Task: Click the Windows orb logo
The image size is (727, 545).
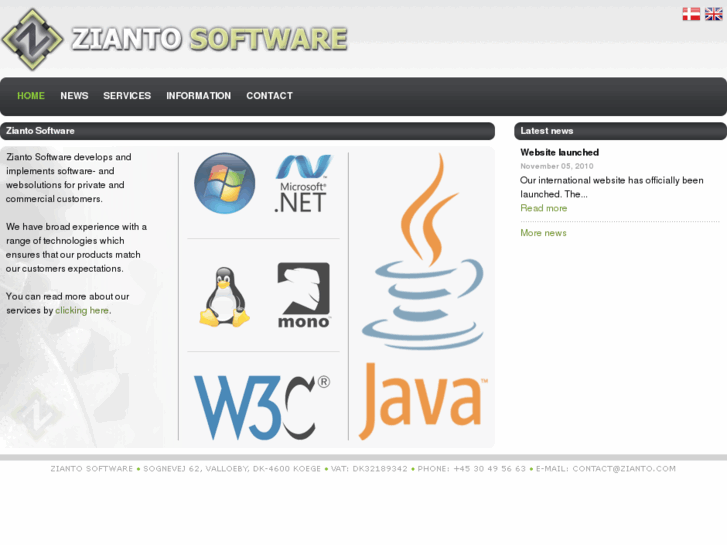Action: click(x=224, y=183)
